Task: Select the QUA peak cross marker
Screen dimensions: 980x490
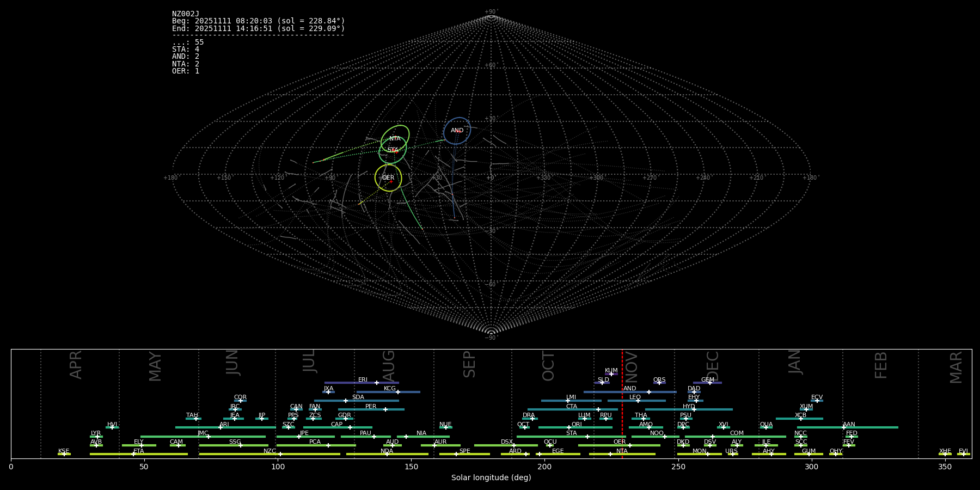Action: pos(766,427)
